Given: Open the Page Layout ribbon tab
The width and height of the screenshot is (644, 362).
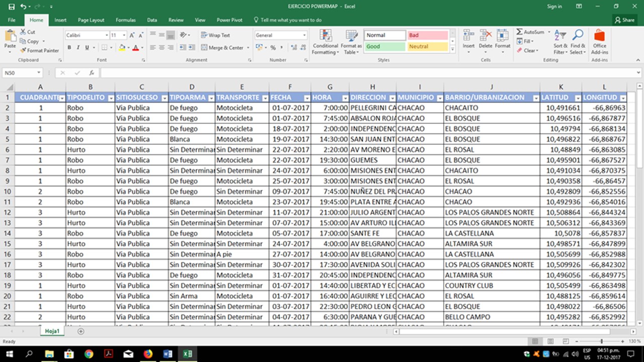Looking at the screenshot, I should click(x=91, y=20).
